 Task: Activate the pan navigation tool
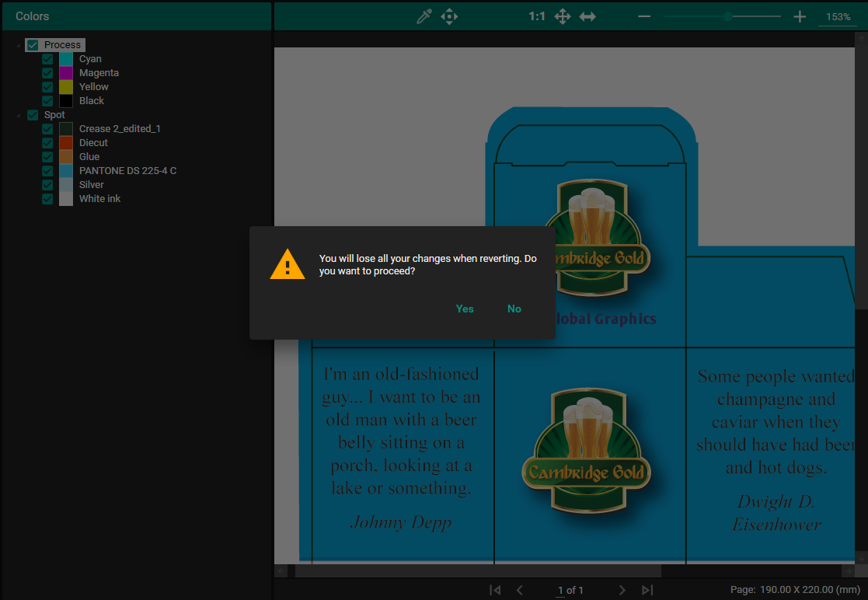point(449,16)
